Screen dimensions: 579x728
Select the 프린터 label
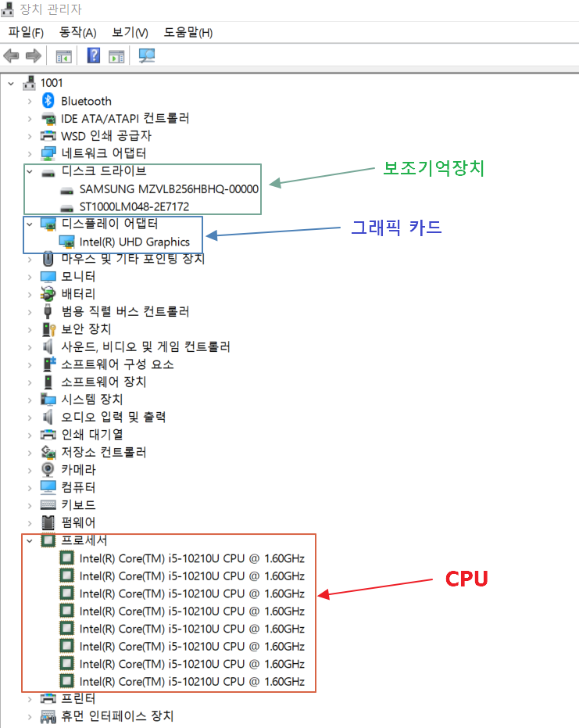(x=78, y=698)
